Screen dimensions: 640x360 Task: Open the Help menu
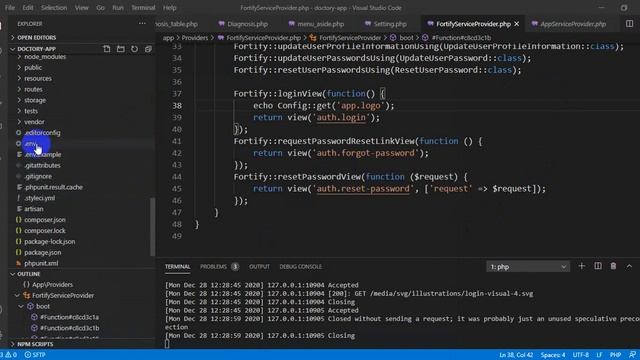click(169, 8)
